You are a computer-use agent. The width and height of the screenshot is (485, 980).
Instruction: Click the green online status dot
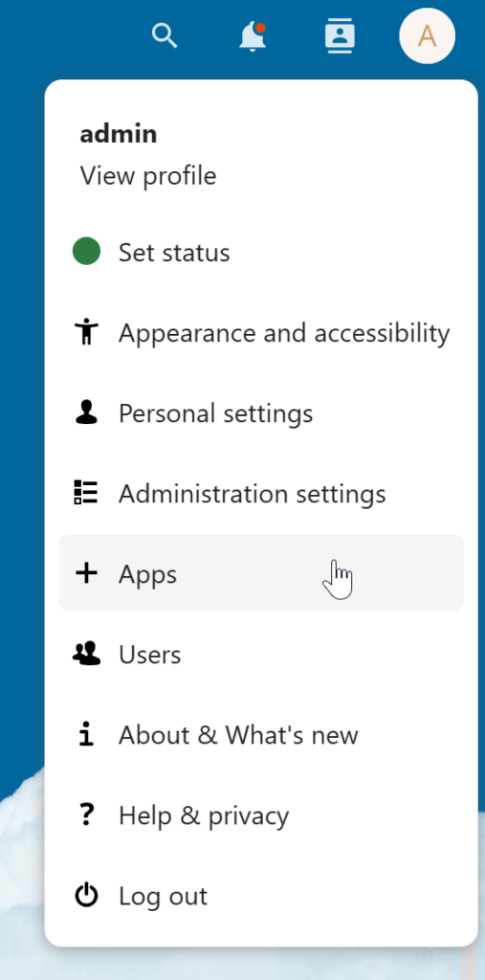click(x=86, y=252)
